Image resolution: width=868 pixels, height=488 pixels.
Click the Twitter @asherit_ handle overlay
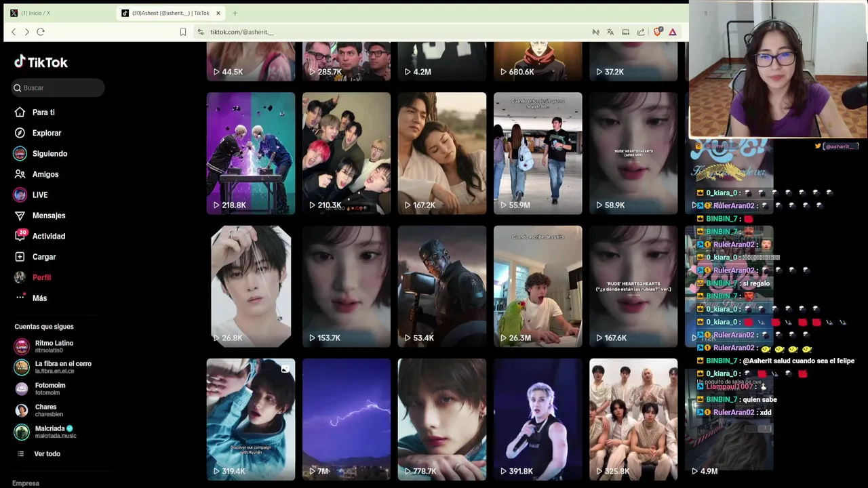click(x=837, y=146)
